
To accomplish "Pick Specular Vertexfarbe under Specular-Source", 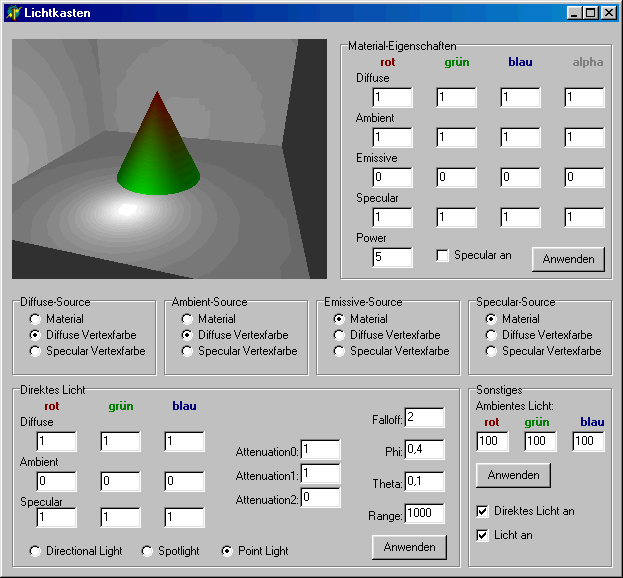I will (x=492, y=351).
